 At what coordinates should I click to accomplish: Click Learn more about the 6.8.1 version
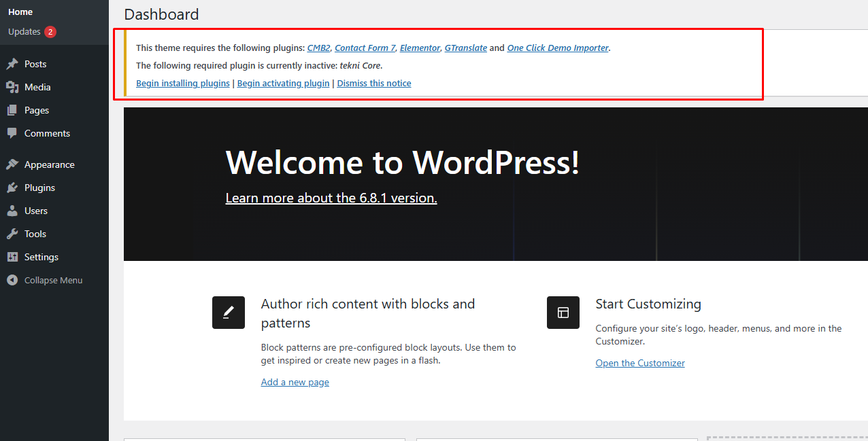[331, 198]
